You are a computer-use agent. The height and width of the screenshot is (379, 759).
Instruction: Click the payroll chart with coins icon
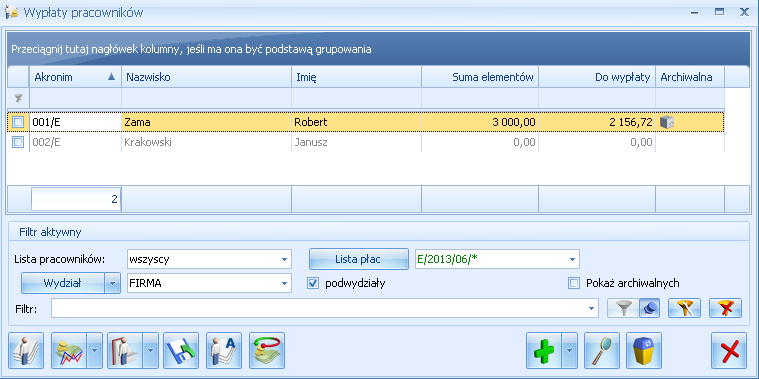[x=69, y=350]
